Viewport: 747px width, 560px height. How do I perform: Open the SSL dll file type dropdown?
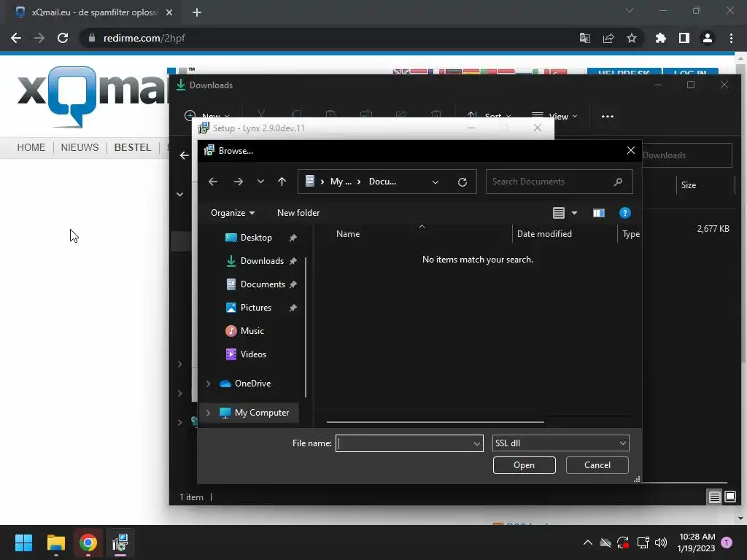click(x=560, y=443)
